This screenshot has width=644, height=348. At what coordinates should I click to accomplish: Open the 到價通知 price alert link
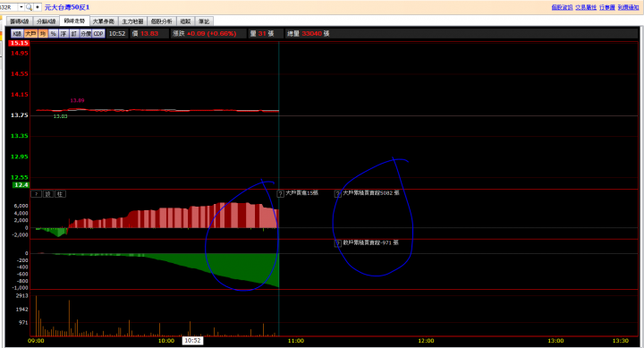point(629,7)
